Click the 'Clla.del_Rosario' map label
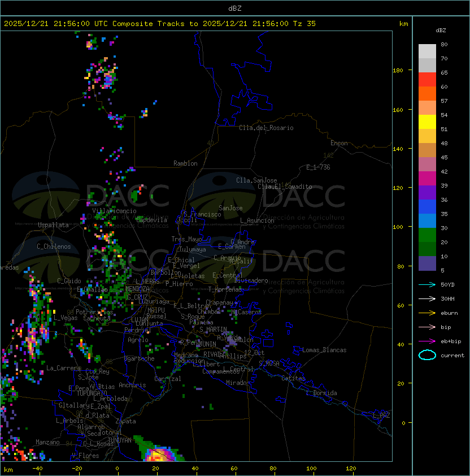 pyautogui.click(x=266, y=128)
